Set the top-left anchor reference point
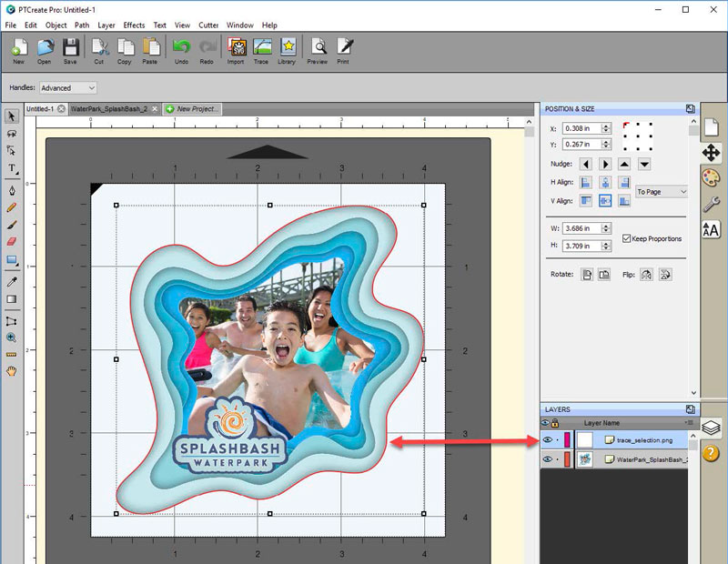 (625, 125)
